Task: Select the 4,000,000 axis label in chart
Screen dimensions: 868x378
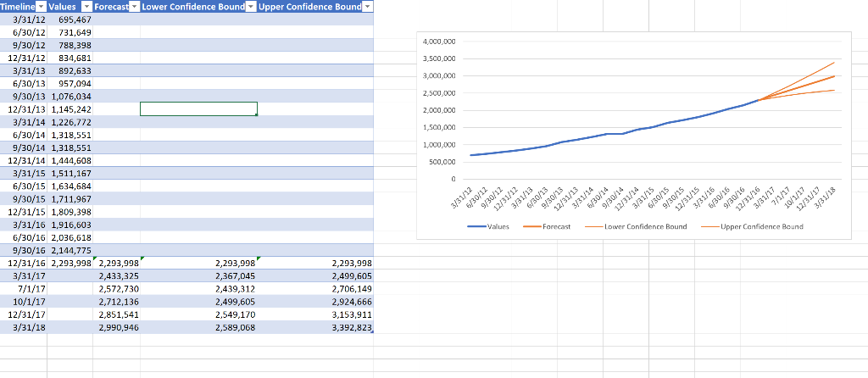Action: click(439, 42)
